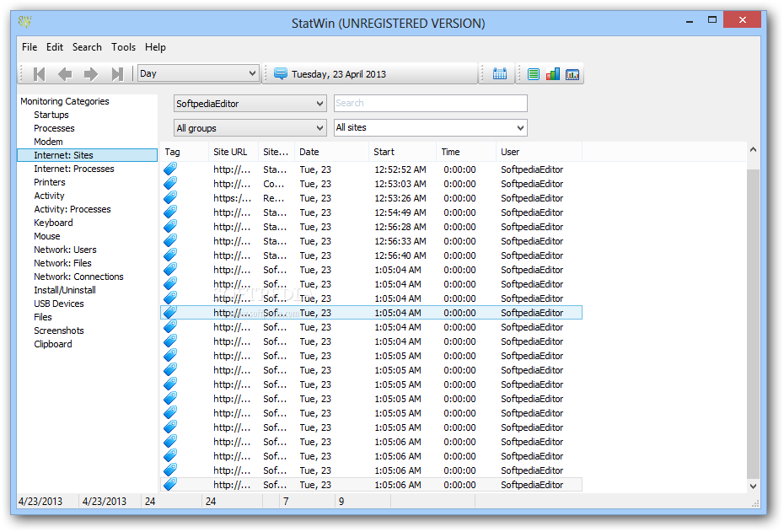Open the File menu
784x532 pixels.
30,47
